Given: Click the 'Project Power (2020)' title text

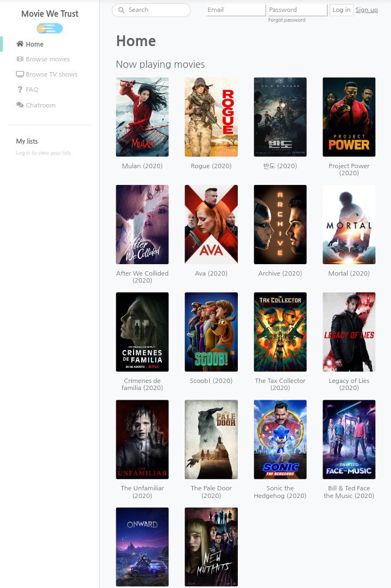Looking at the screenshot, I should [x=349, y=169].
